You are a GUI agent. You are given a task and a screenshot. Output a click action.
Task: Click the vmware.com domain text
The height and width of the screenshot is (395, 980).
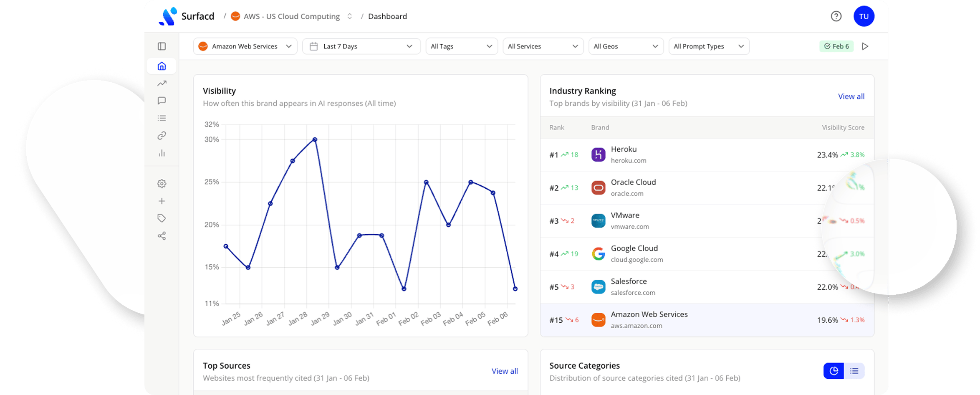pyautogui.click(x=630, y=226)
